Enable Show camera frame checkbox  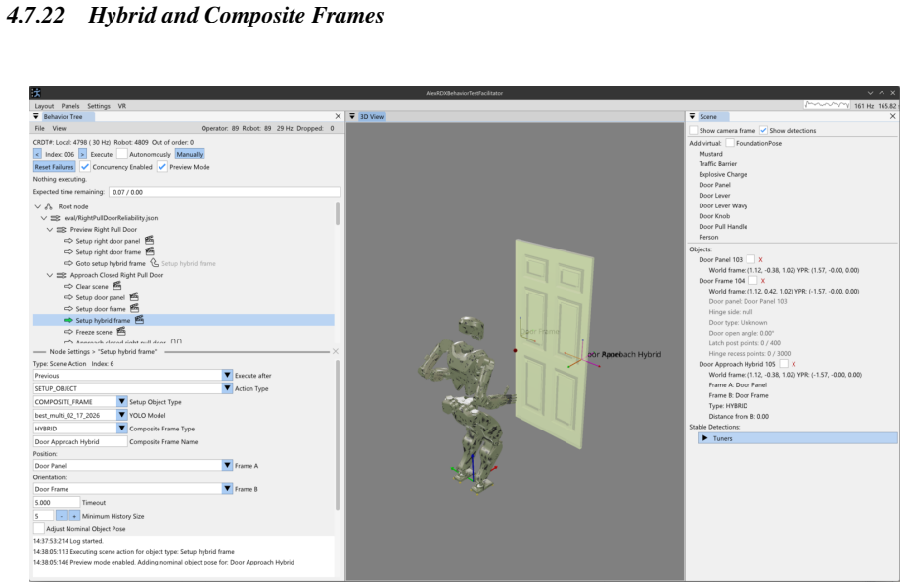pos(694,130)
